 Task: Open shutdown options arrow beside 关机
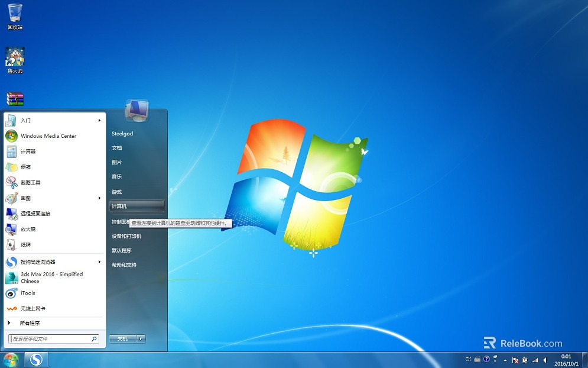pyautogui.click(x=141, y=338)
